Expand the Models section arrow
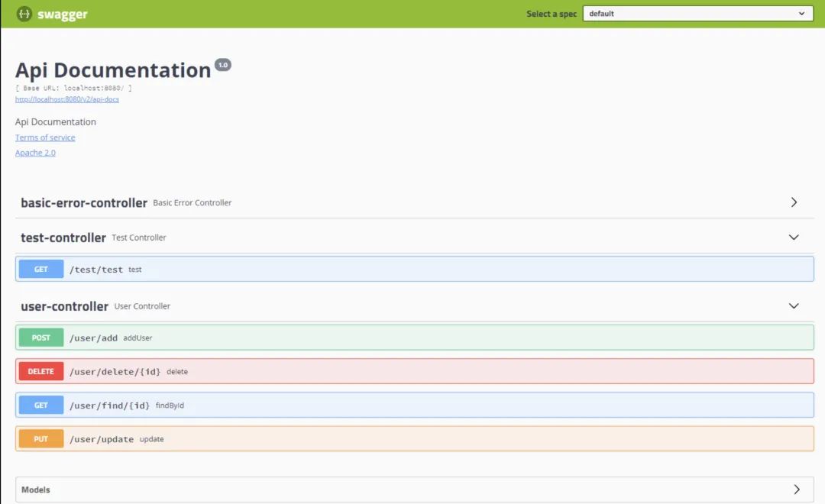This screenshot has height=504, width=825. 797,489
